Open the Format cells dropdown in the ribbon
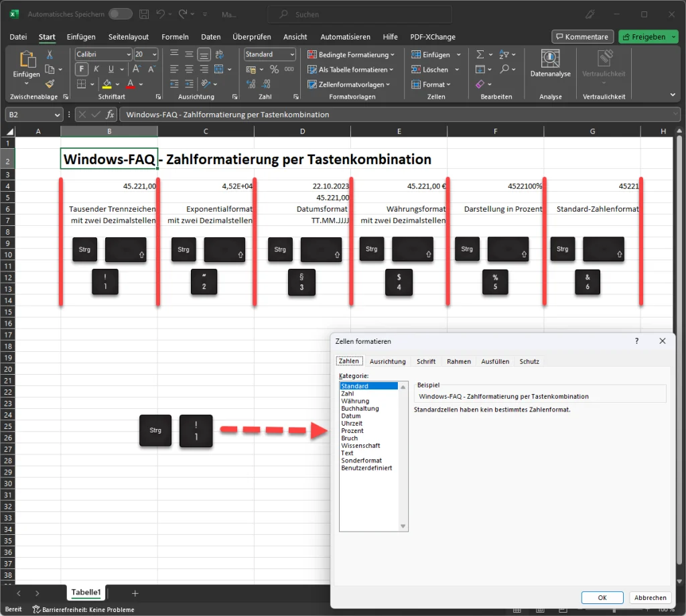686x616 pixels. coord(431,84)
